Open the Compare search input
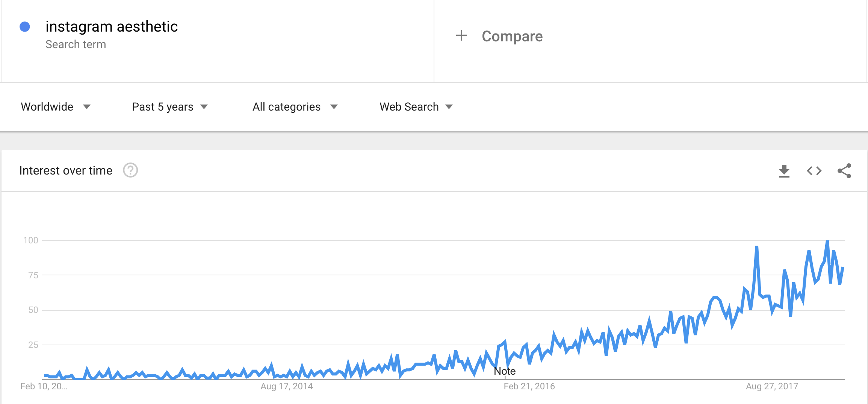Viewport: 868px width, 404px height. [512, 36]
